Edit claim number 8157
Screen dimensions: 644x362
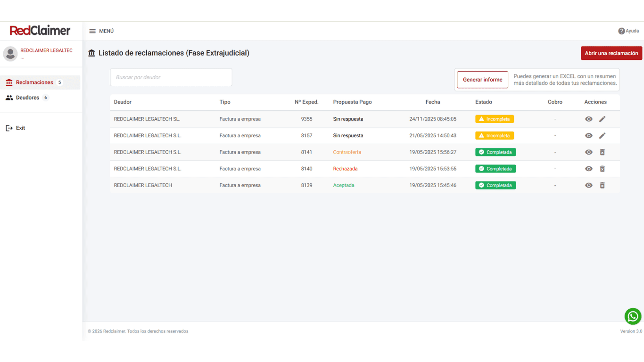602,136
